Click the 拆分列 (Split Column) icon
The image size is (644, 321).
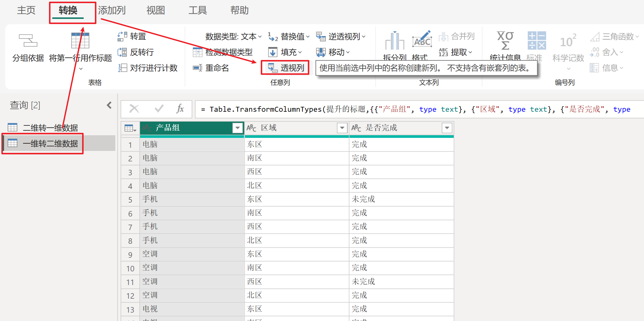[x=394, y=42]
